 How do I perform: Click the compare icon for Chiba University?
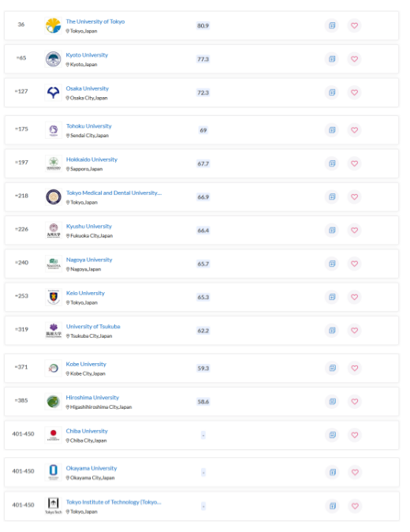coord(333,435)
